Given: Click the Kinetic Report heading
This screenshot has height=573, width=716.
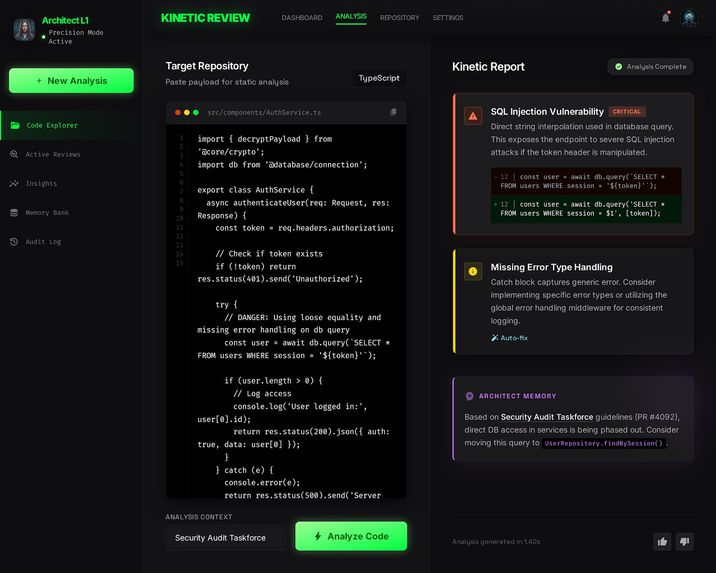Looking at the screenshot, I should [488, 67].
